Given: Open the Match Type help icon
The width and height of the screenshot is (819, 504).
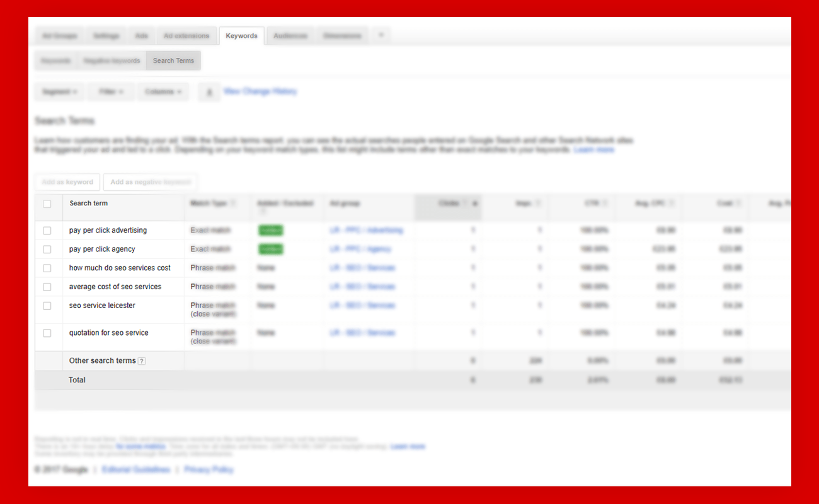Looking at the screenshot, I should click(234, 203).
